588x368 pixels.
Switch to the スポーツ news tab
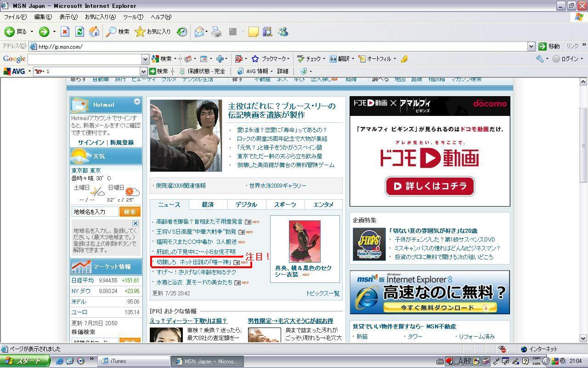click(x=285, y=205)
